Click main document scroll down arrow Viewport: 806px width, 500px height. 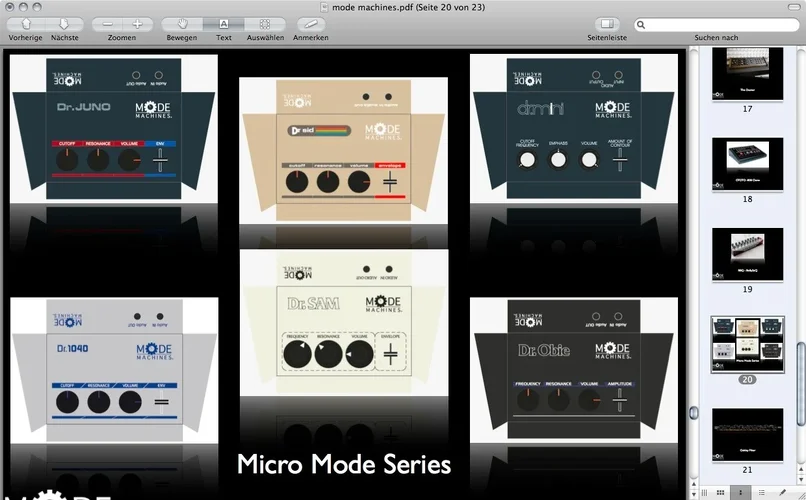click(x=693, y=492)
